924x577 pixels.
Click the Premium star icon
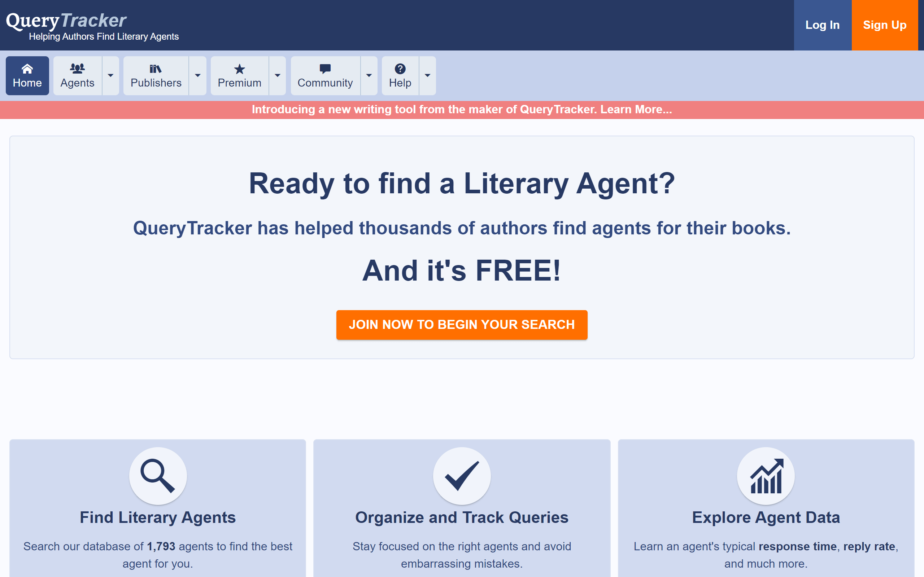[x=239, y=68]
